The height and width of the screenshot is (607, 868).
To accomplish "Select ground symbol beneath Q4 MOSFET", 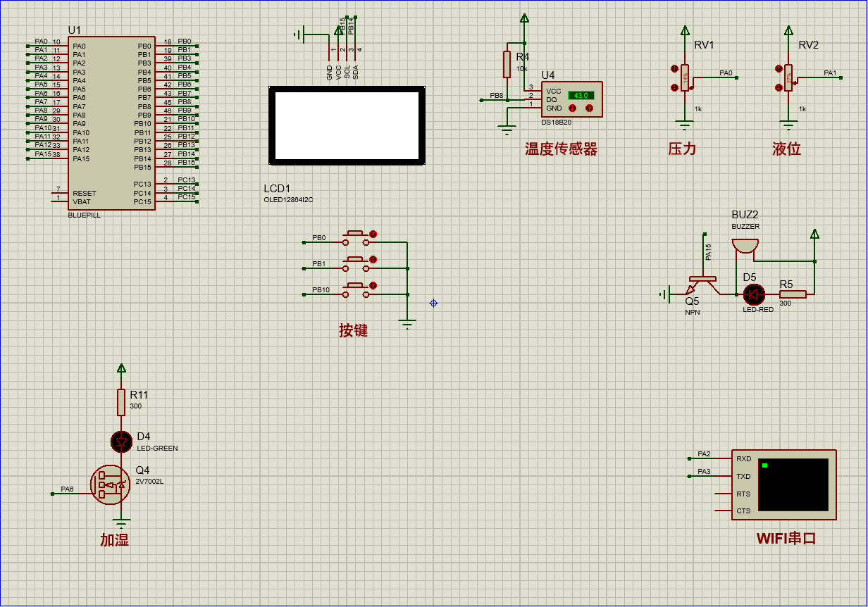I will pyautogui.click(x=121, y=524).
